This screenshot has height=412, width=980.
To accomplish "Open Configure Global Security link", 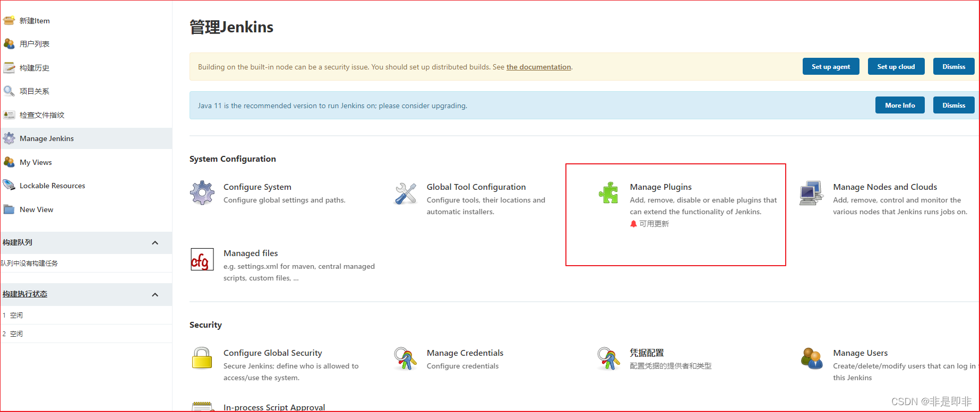I will tap(273, 353).
